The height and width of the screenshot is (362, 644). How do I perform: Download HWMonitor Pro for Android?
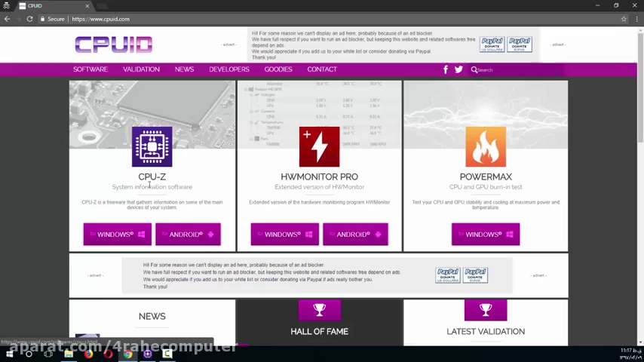[x=355, y=235]
